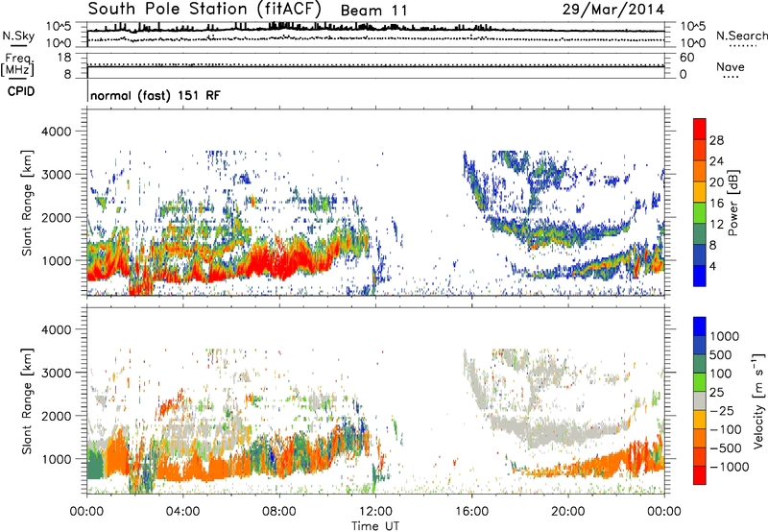Click the '12:00' time tick label
This screenshot has width=768, height=532.
[375, 512]
